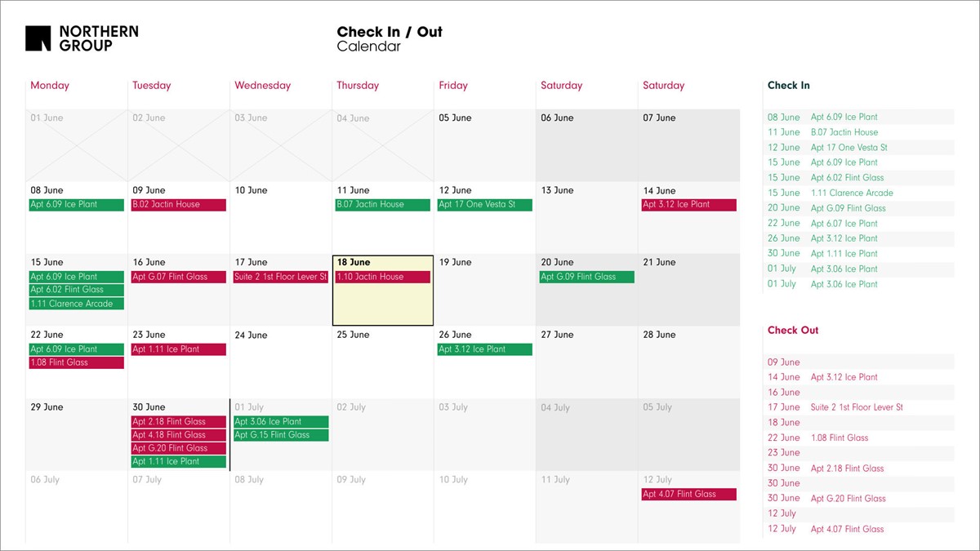Click Apt G.15 Flint Glass event on 01 July
980x551 pixels.
click(280, 435)
